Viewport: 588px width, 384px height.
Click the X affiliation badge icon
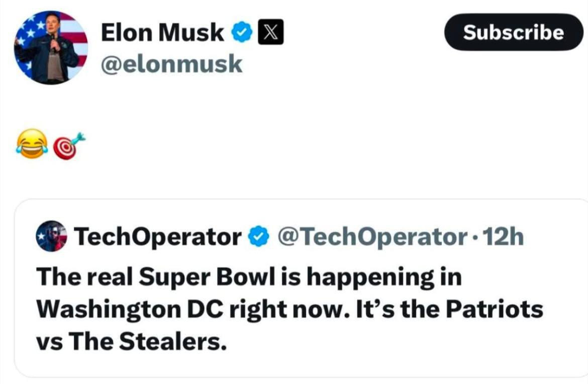tap(269, 33)
